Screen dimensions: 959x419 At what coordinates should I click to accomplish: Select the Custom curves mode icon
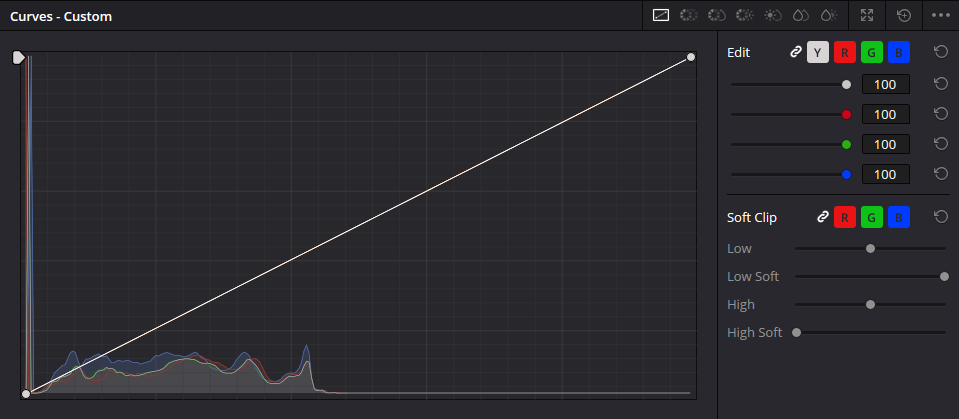(x=661, y=15)
